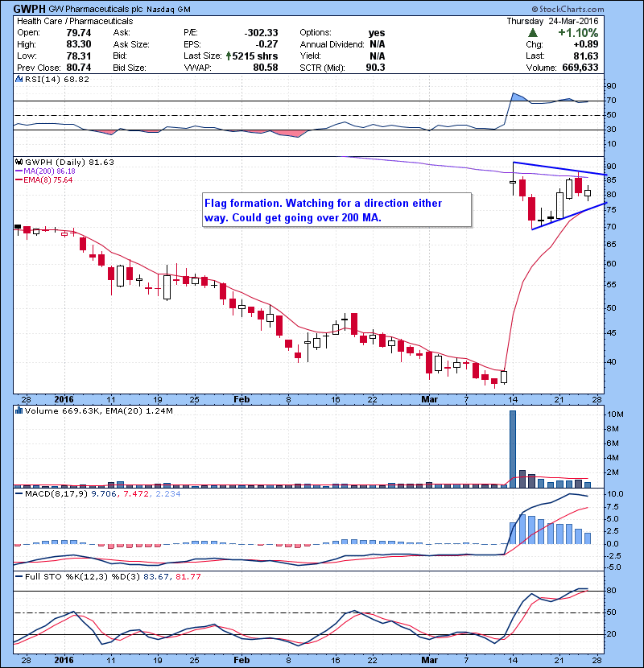Click the Last price 81.63 in header
Screen dimensions: 644x668
coord(585,56)
